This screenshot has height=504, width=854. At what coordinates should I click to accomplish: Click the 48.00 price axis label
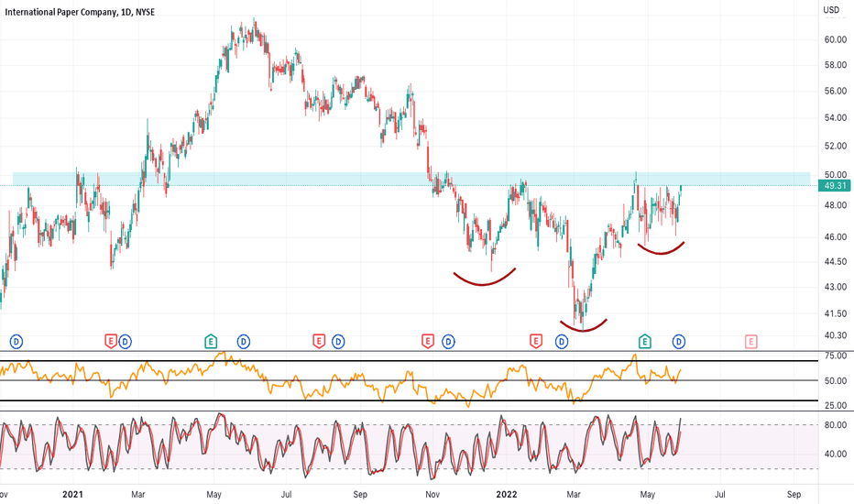click(836, 205)
